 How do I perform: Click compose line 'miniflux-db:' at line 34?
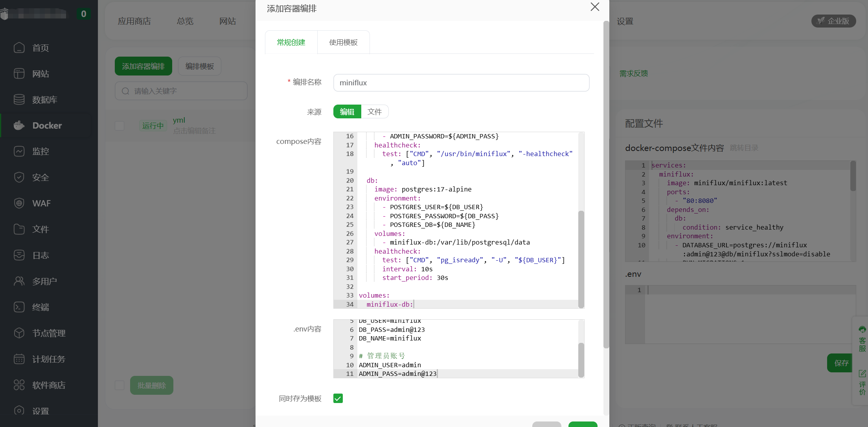tap(390, 304)
